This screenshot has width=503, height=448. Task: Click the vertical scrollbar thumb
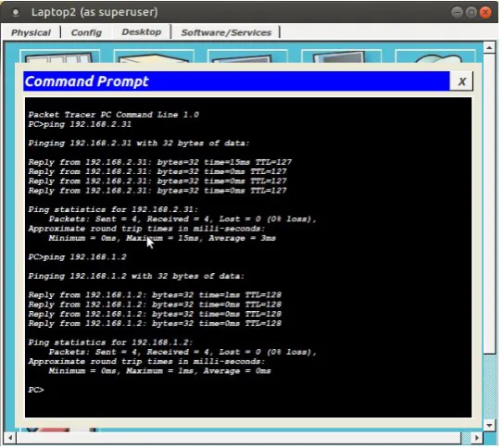489,204
